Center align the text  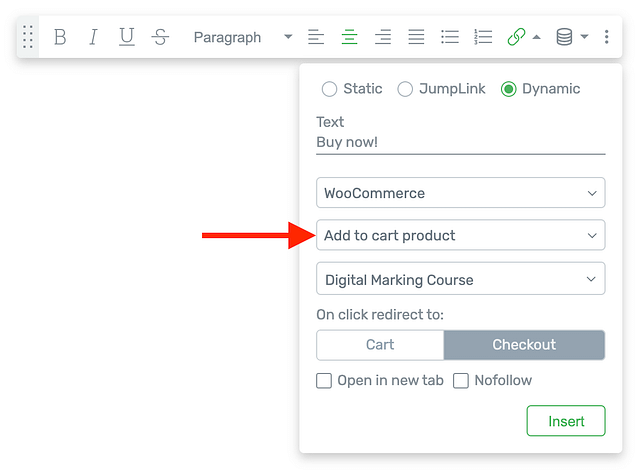tap(349, 37)
